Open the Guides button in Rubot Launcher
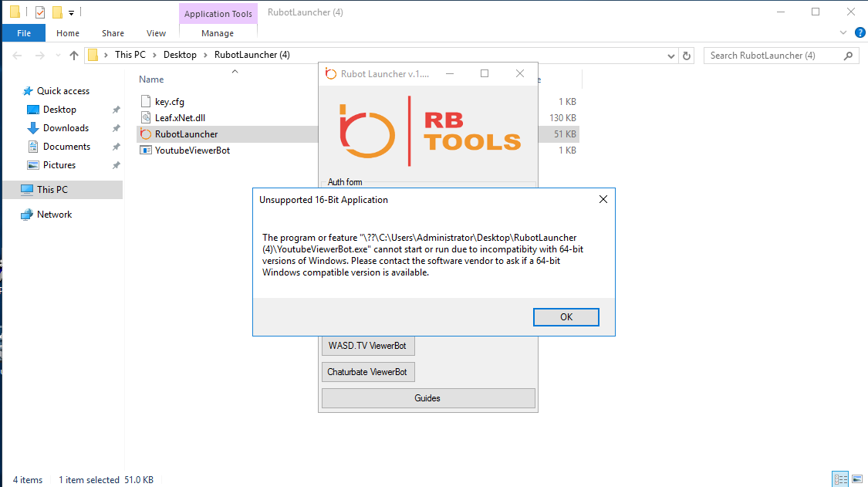868x487 pixels. pyautogui.click(x=427, y=398)
